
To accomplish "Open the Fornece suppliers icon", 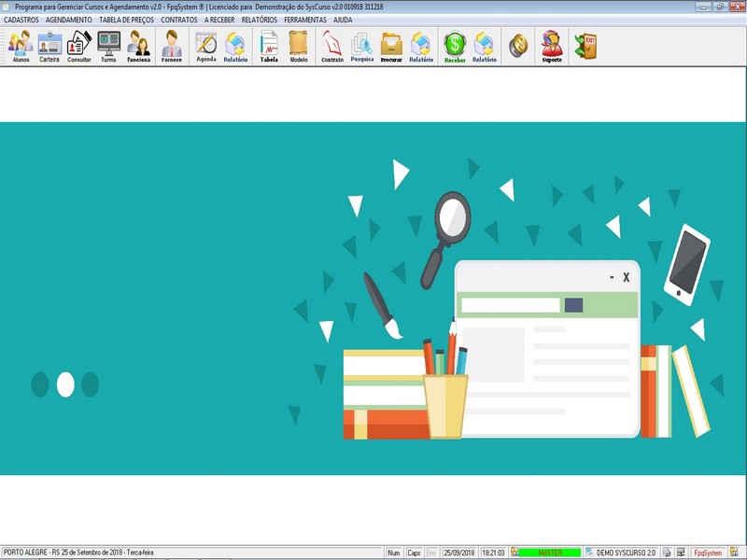I will tap(171, 46).
